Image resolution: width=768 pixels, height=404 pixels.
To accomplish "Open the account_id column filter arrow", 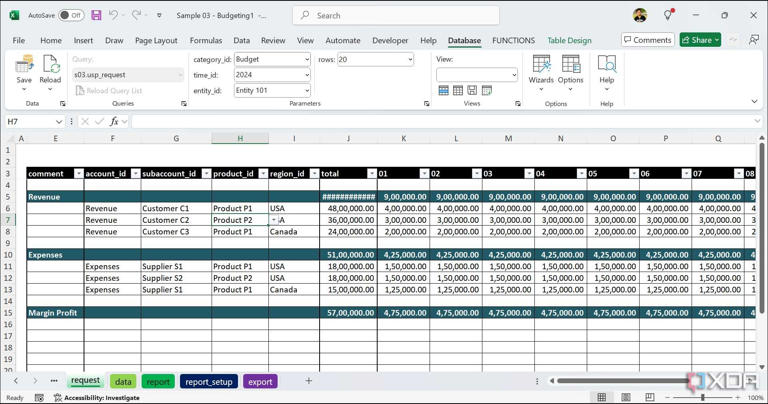I will point(134,174).
